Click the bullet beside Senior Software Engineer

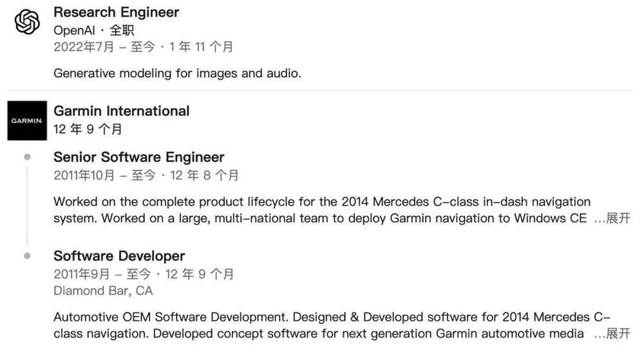(x=27, y=157)
